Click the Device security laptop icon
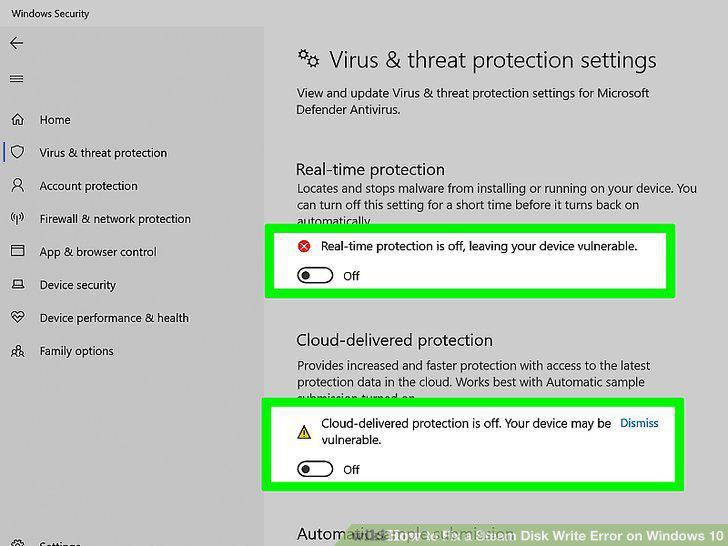This screenshot has height=546, width=728. (x=18, y=284)
